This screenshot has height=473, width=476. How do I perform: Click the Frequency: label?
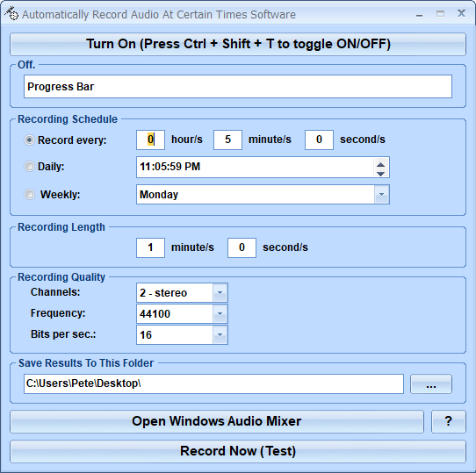(58, 312)
